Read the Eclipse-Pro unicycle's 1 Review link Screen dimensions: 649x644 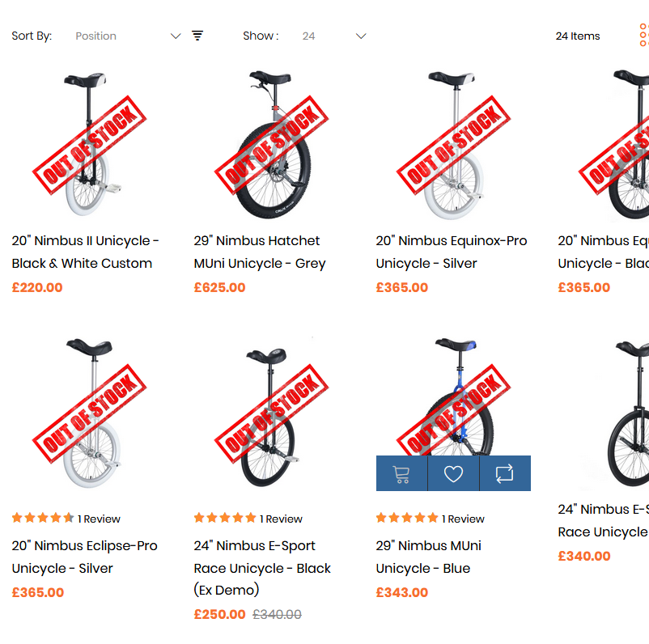tap(100, 519)
